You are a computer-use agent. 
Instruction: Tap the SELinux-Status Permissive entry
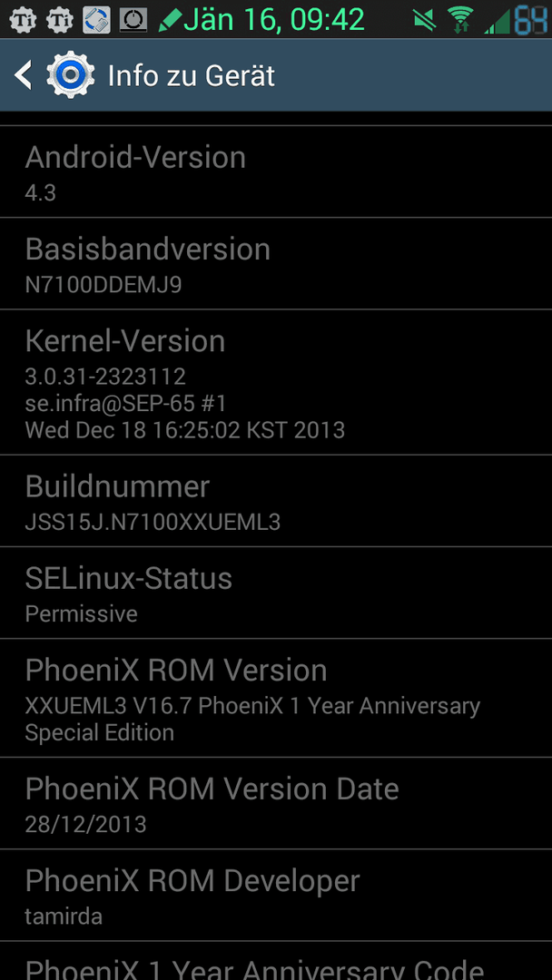point(276,593)
